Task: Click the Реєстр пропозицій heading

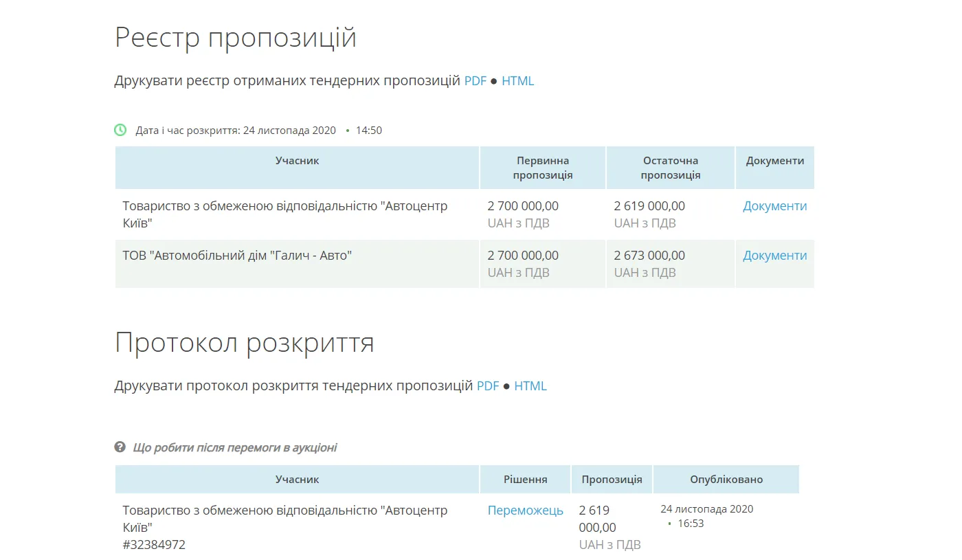Action: point(236,37)
